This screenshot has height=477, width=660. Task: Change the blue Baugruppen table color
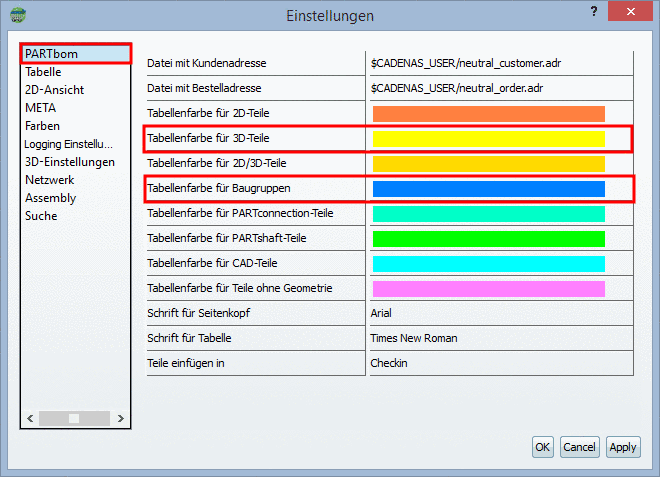[489, 189]
